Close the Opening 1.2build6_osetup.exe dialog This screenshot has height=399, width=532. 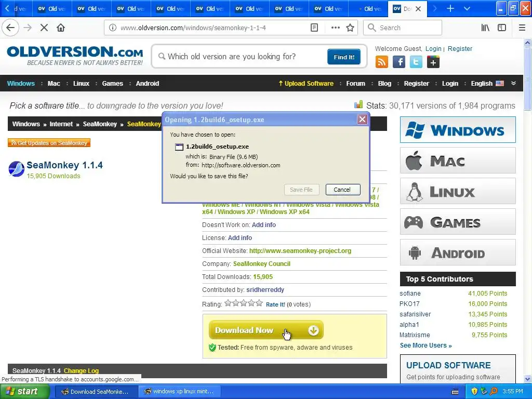tap(362, 119)
